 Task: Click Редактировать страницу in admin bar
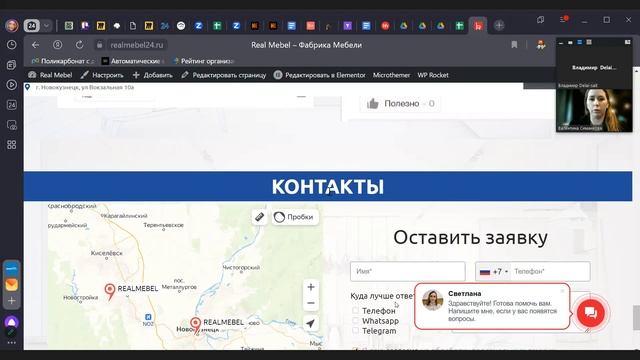point(224,75)
